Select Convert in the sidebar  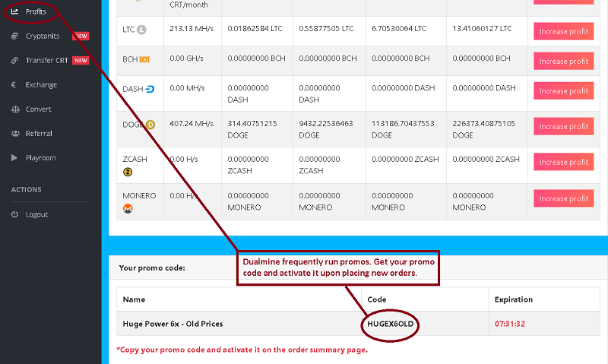[x=39, y=109]
